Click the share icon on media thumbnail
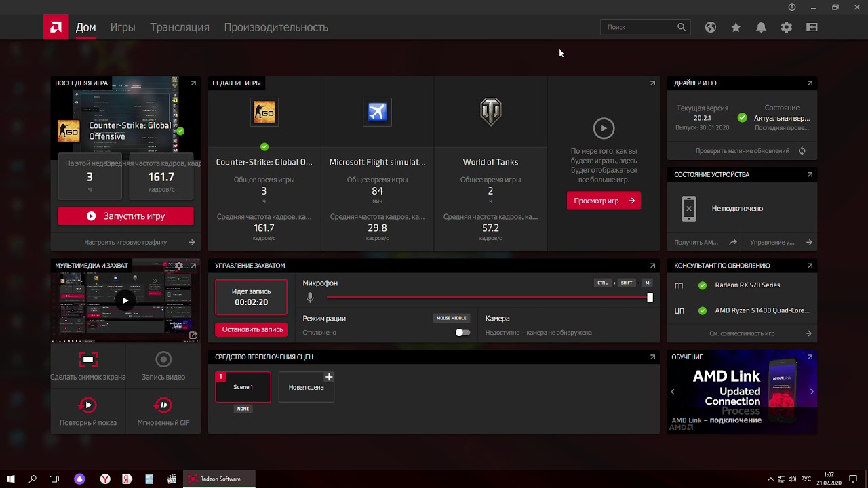 [x=193, y=335]
